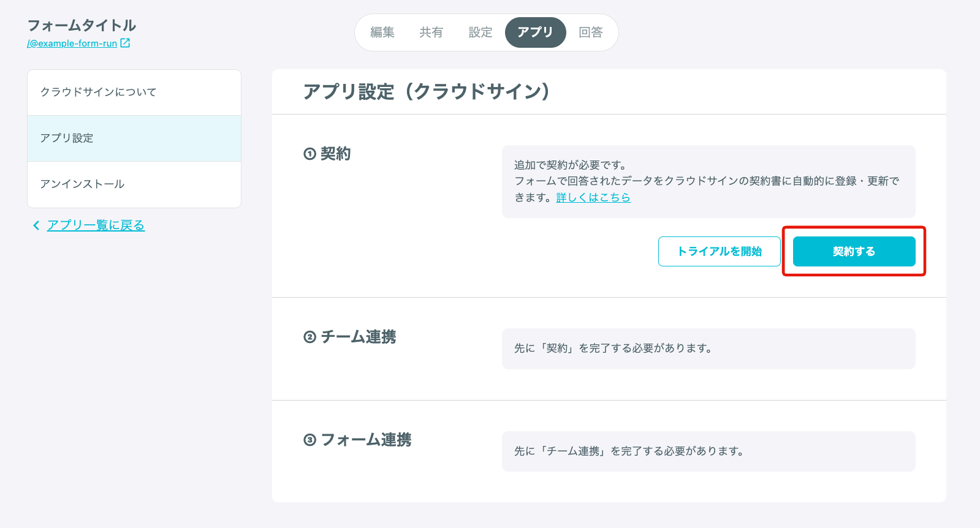Screen dimensions: 980x528
Task: Switch to the 共有 tab
Action: point(431,32)
